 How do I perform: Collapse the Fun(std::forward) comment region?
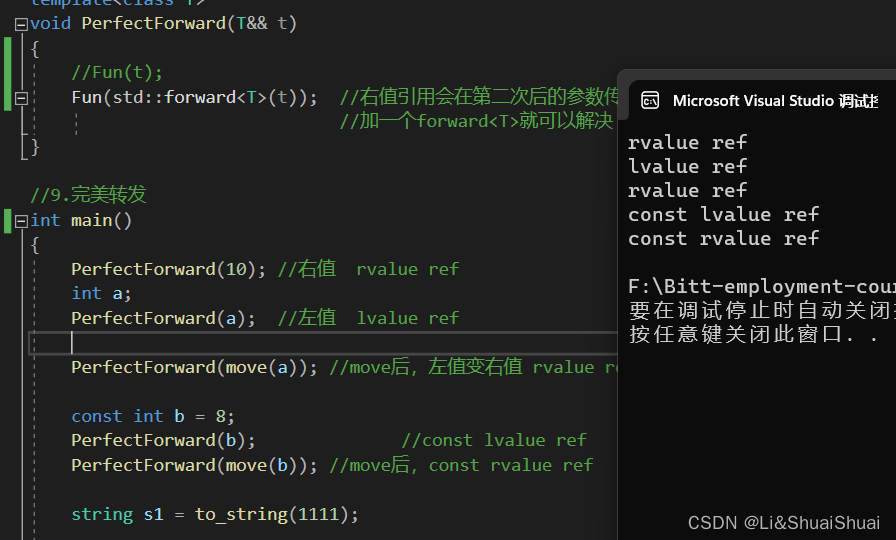pyautogui.click(x=21, y=98)
